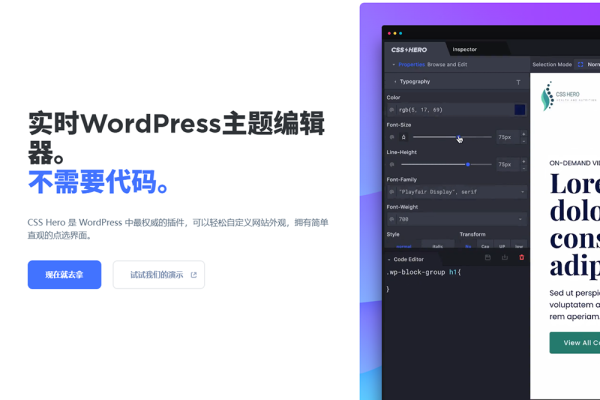Open the dark navy color swatch

coord(520,110)
